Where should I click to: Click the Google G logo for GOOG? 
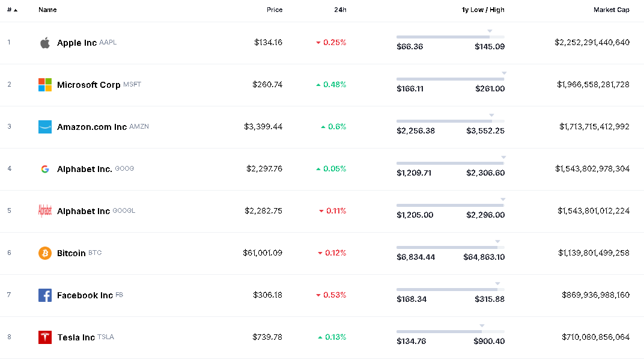tap(45, 169)
